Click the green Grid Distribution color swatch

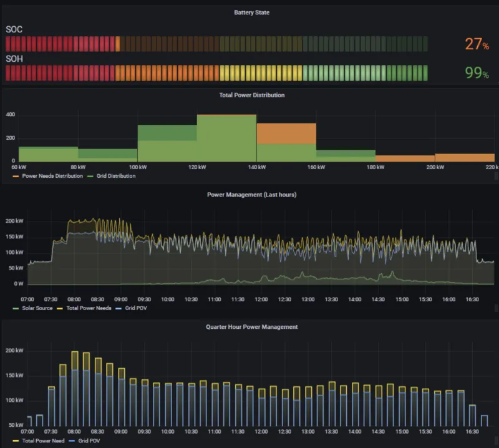coord(90,176)
